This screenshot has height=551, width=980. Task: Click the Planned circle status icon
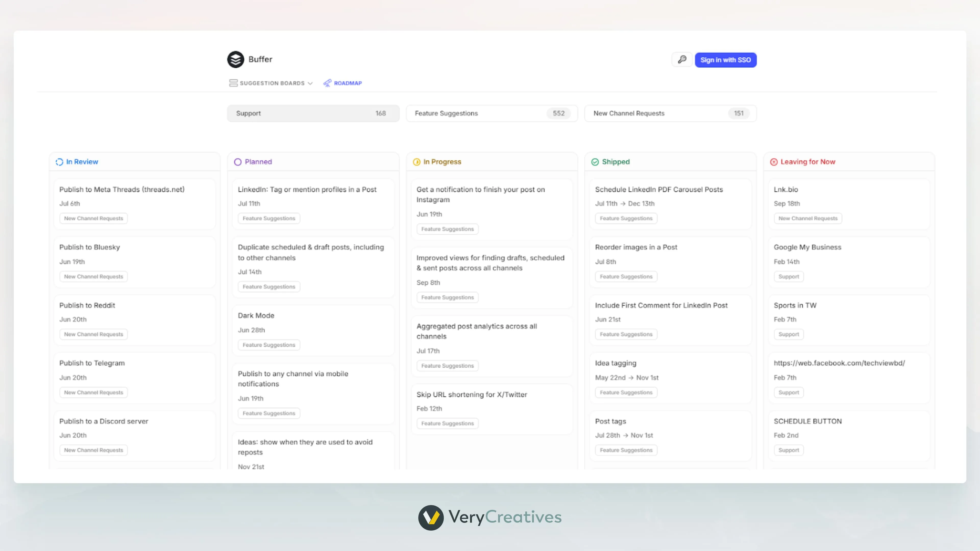point(238,162)
